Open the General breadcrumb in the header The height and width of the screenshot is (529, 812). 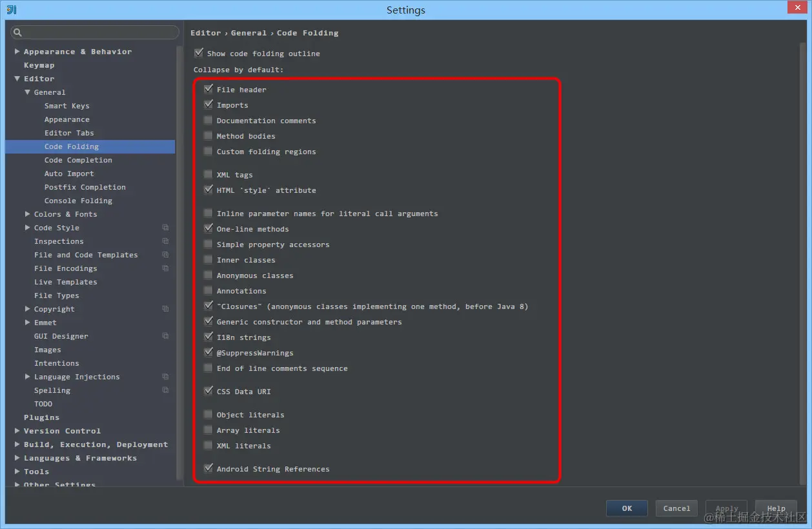coord(249,32)
